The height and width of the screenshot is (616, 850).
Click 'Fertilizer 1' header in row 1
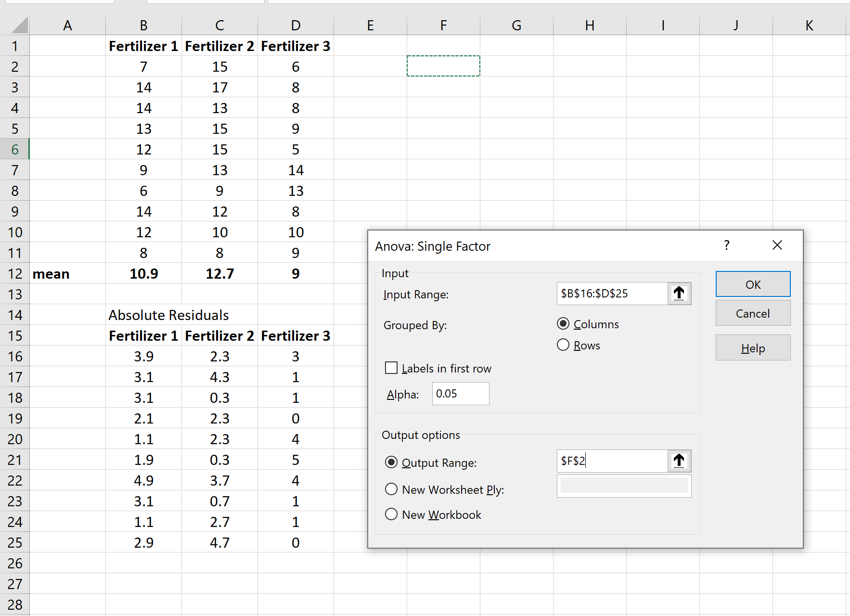tap(143, 46)
